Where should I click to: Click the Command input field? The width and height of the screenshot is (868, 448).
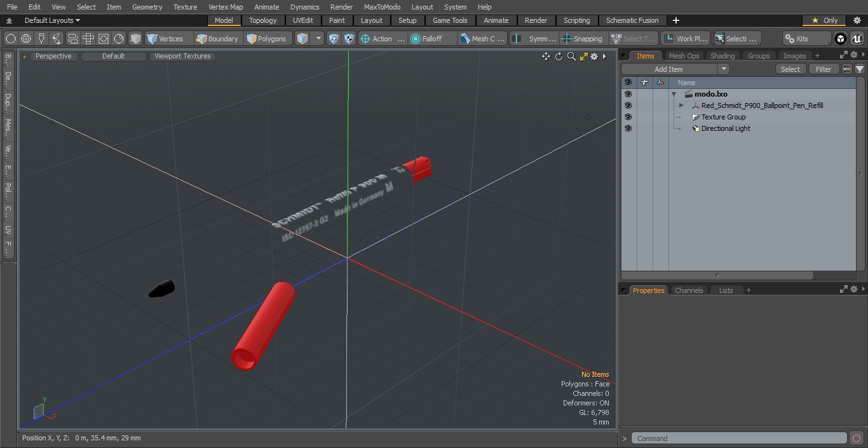tap(740, 438)
